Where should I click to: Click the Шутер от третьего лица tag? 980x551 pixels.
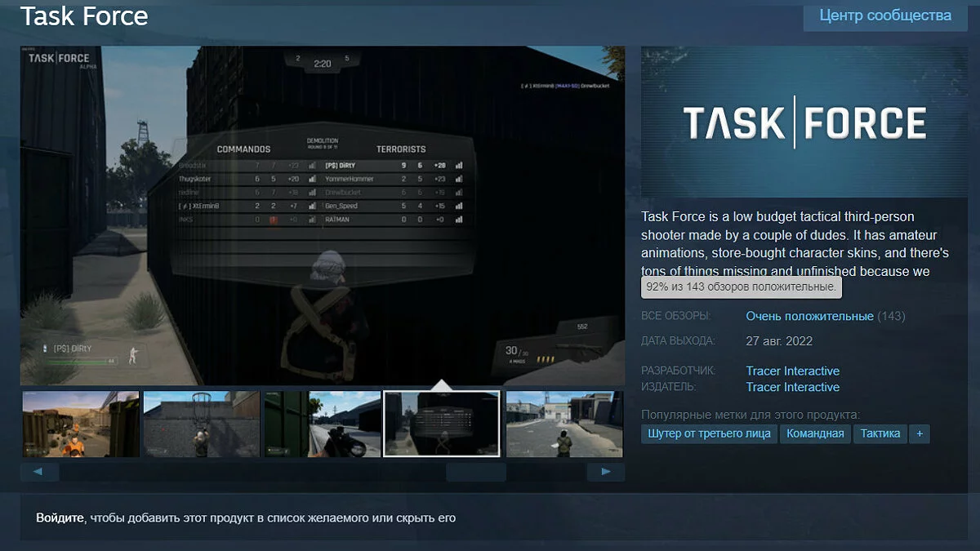709,433
